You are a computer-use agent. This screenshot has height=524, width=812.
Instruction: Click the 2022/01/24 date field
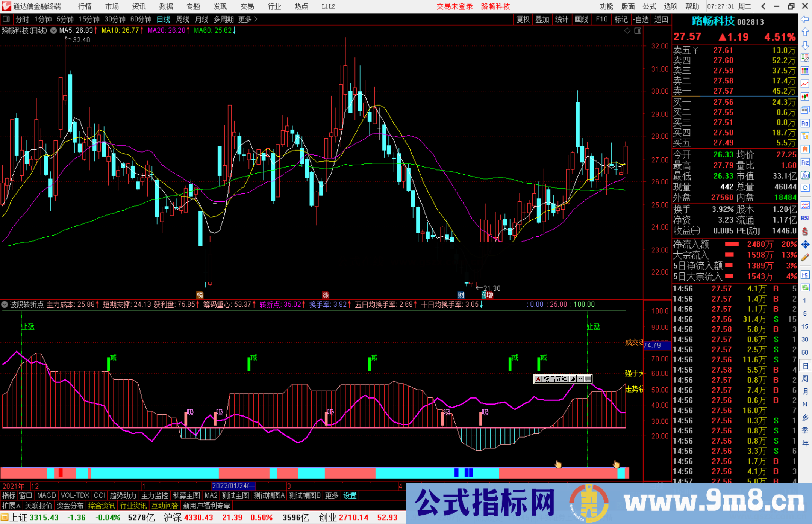pyautogui.click(x=233, y=486)
